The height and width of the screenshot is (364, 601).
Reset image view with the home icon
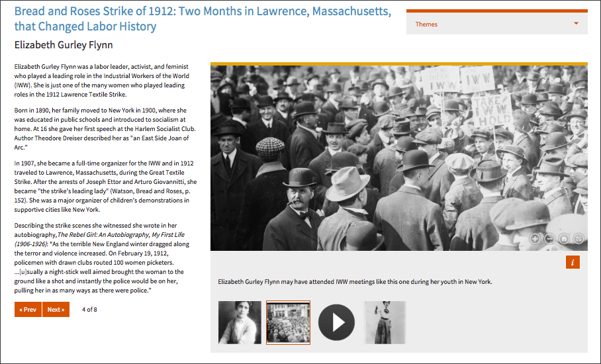click(564, 239)
